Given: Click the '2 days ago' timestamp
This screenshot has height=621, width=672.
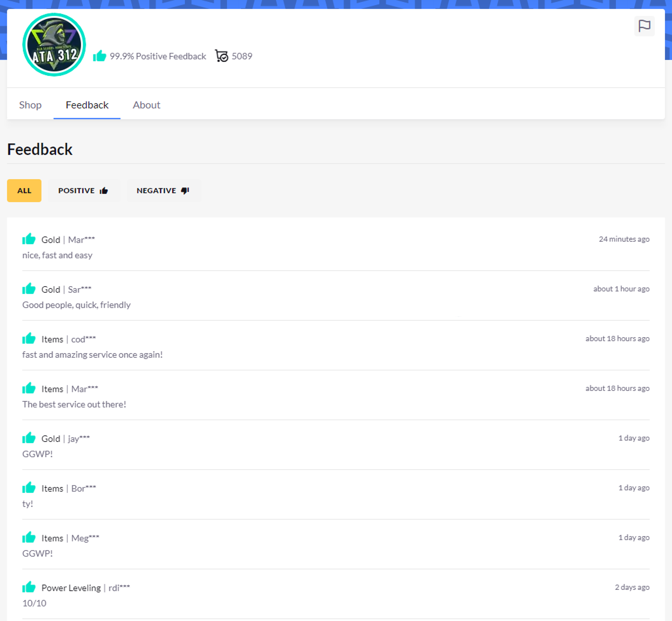Looking at the screenshot, I should click(x=632, y=587).
